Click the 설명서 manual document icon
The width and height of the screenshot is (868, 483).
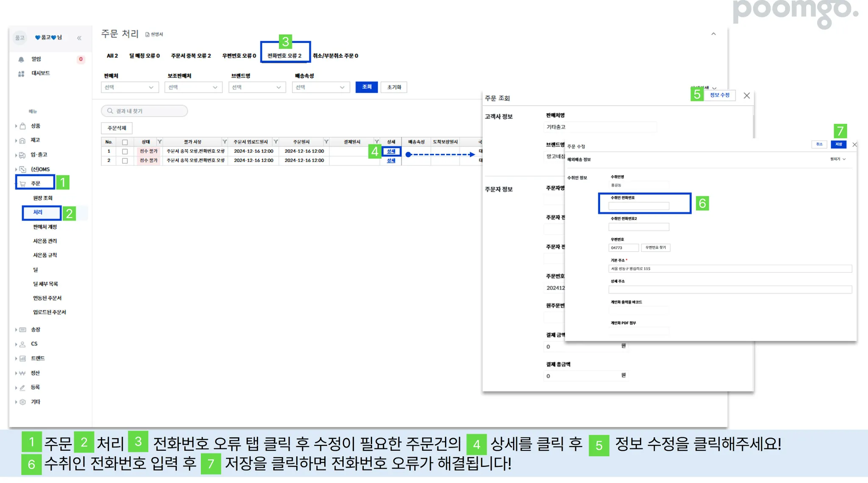coord(147,35)
